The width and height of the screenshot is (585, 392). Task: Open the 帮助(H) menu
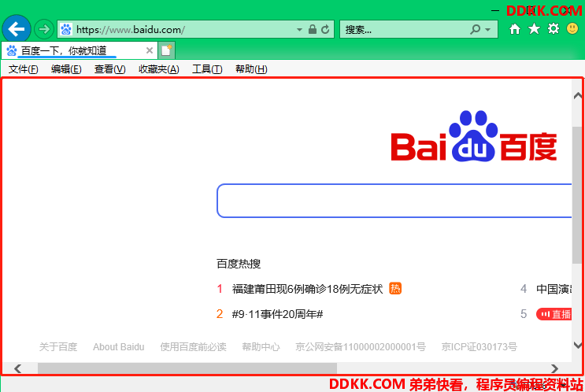click(x=251, y=69)
